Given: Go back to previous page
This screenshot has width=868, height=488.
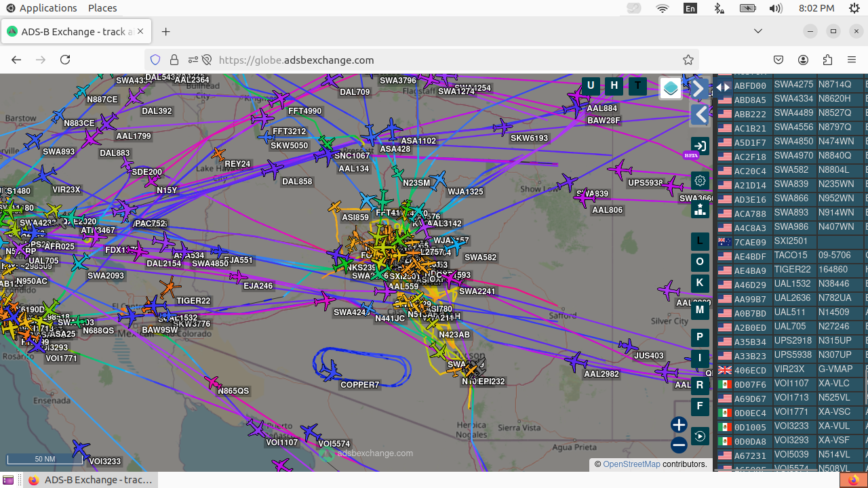Looking at the screenshot, I should (16, 60).
